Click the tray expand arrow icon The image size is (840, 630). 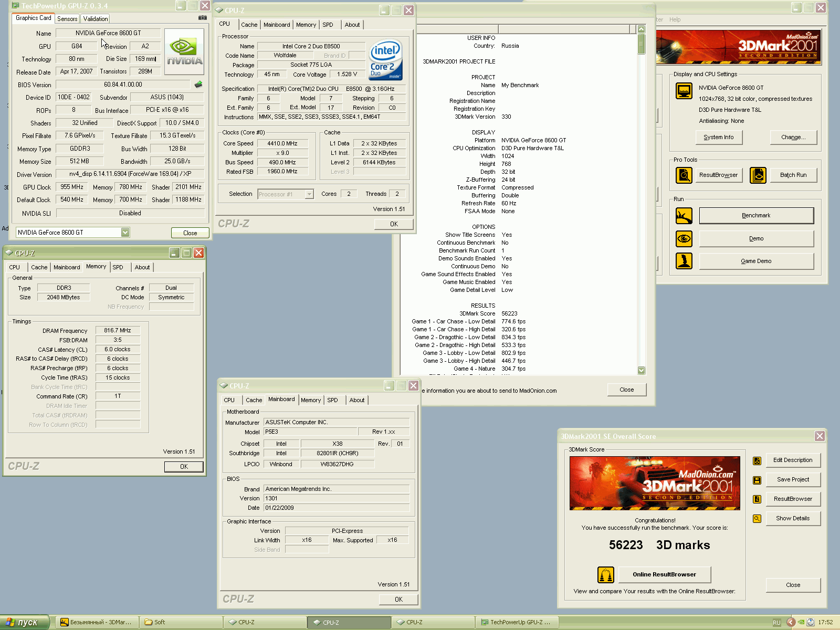click(x=791, y=622)
